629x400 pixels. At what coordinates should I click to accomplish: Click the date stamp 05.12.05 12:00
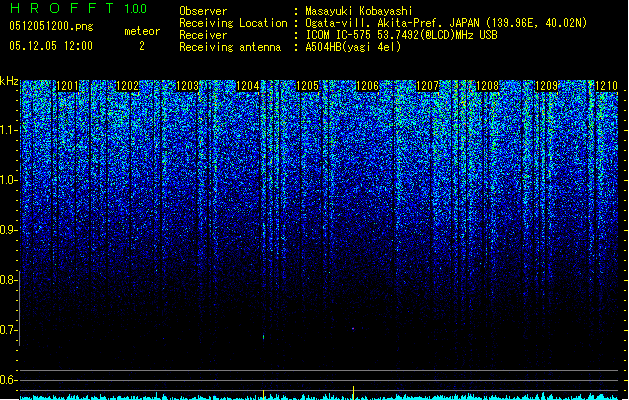coord(51,46)
